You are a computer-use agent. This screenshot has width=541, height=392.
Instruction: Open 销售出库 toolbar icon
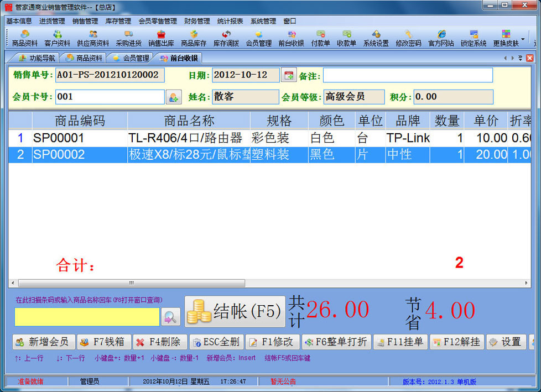(161, 38)
